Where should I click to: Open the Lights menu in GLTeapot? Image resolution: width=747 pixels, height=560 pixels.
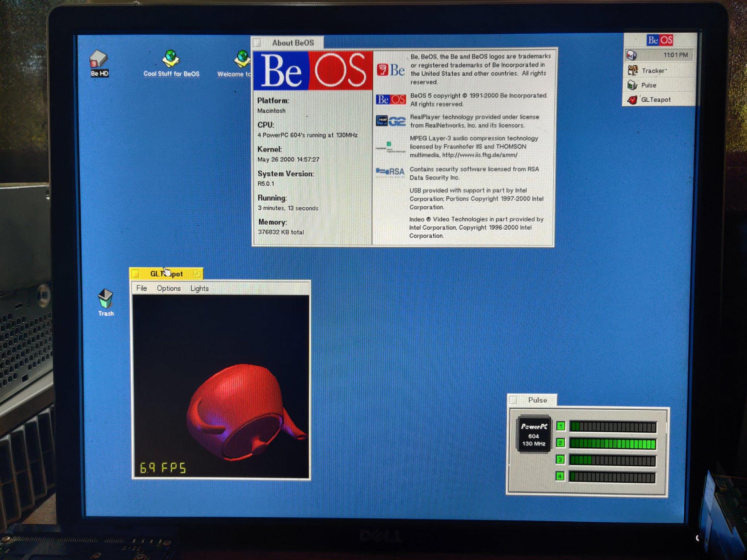[x=200, y=288]
